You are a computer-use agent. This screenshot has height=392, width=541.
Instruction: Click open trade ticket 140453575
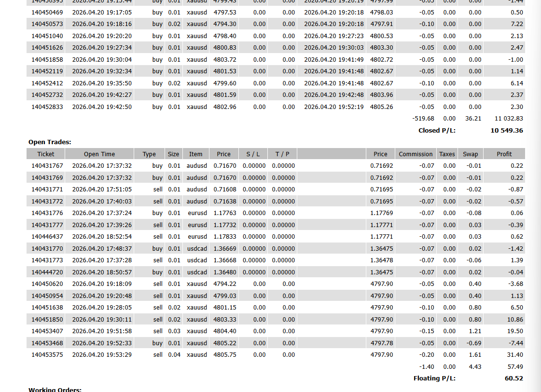point(47,355)
